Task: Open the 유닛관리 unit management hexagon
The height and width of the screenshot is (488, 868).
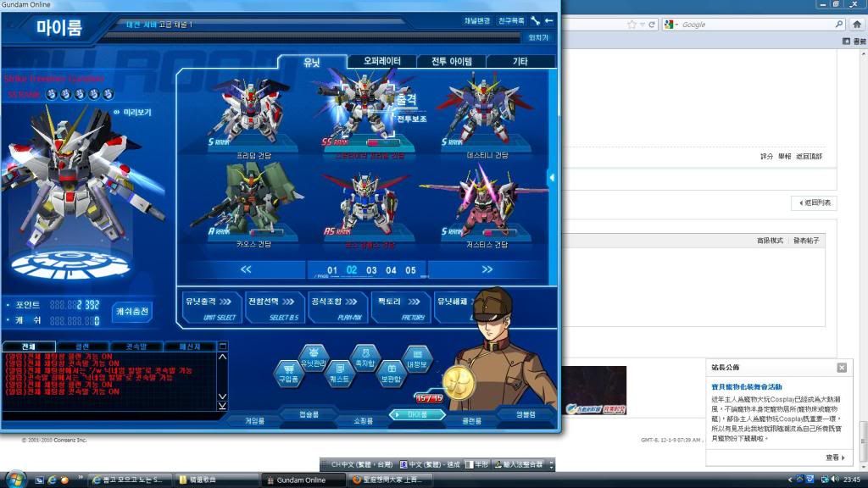Action: coord(314,358)
